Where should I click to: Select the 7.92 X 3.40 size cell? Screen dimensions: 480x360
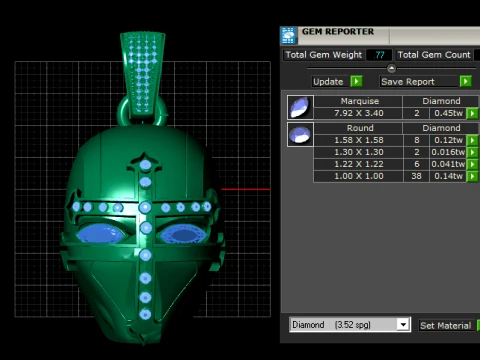coord(359,113)
